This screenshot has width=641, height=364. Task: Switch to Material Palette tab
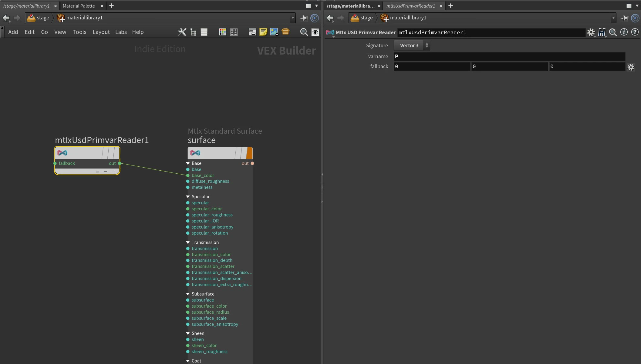pyautogui.click(x=79, y=6)
